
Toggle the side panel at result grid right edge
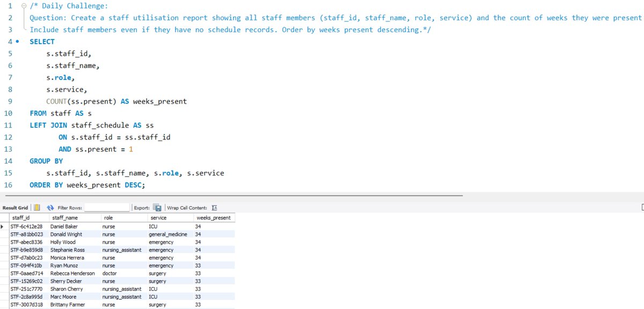[x=642, y=208]
